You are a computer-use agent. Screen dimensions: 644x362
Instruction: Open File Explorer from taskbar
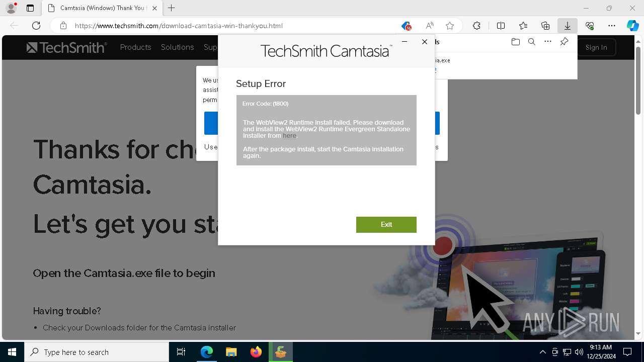click(231, 352)
